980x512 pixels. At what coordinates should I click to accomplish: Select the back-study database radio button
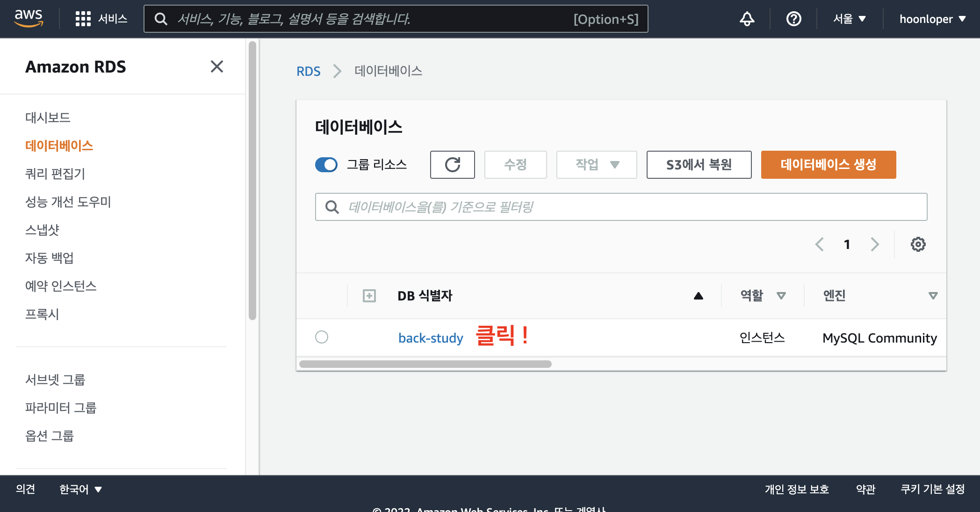coord(322,337)
